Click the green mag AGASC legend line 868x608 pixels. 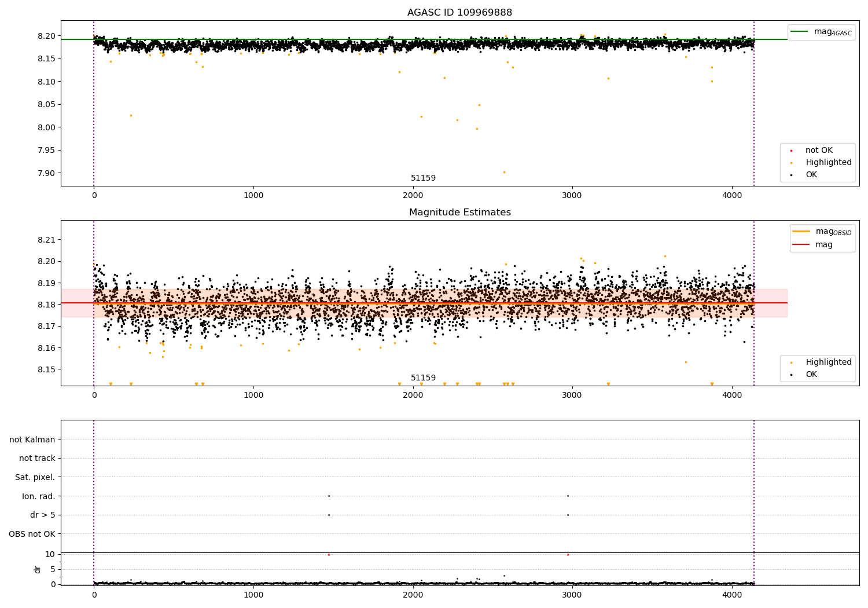click(799, 32)
